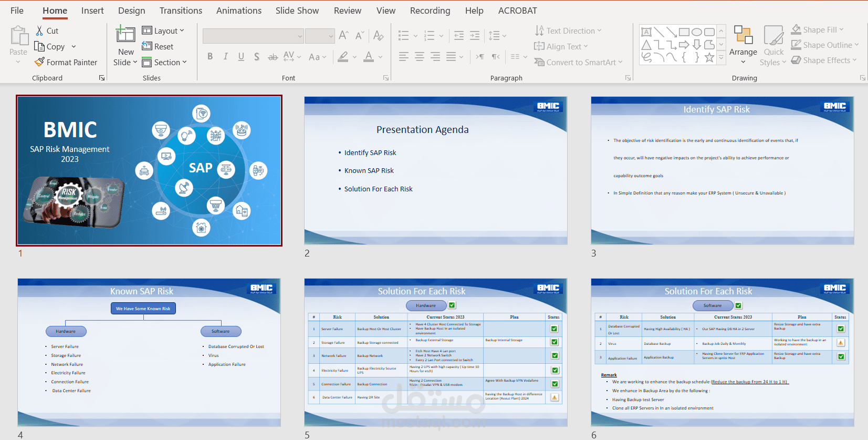Expand the shapes gallery More arrow
Screen dimensions: 868x440
[x=721, y=58]
